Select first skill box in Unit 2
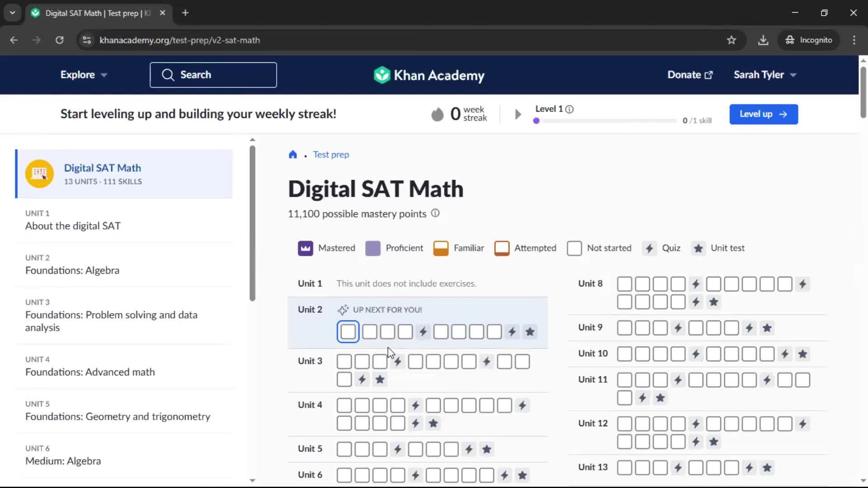Image resolution: width=868 pixels, height=488 pixels. click(348, 332)
